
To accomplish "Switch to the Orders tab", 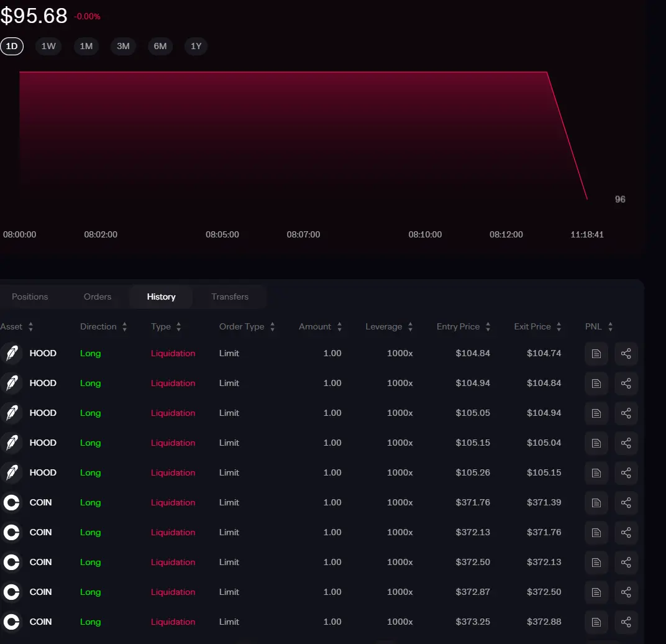I will [98, 297].
